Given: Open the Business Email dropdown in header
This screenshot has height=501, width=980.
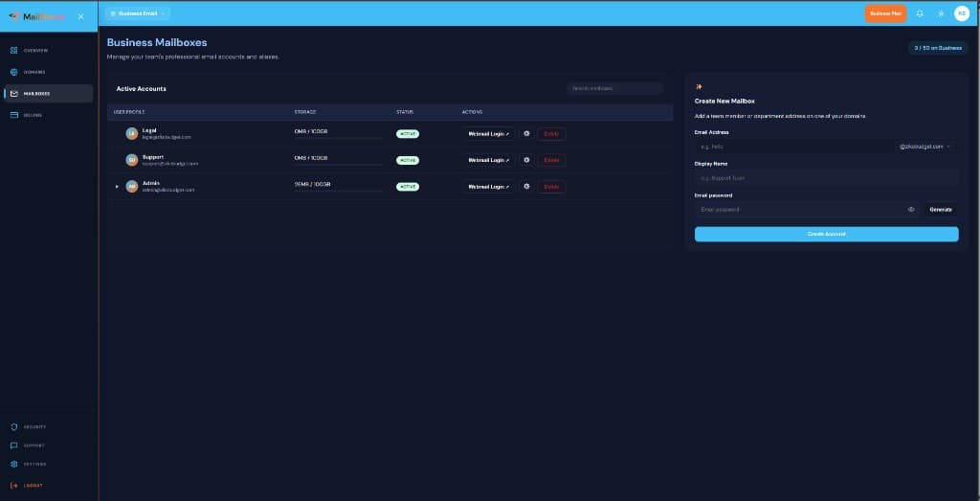Looking at the screenshot, I should 138,13.
